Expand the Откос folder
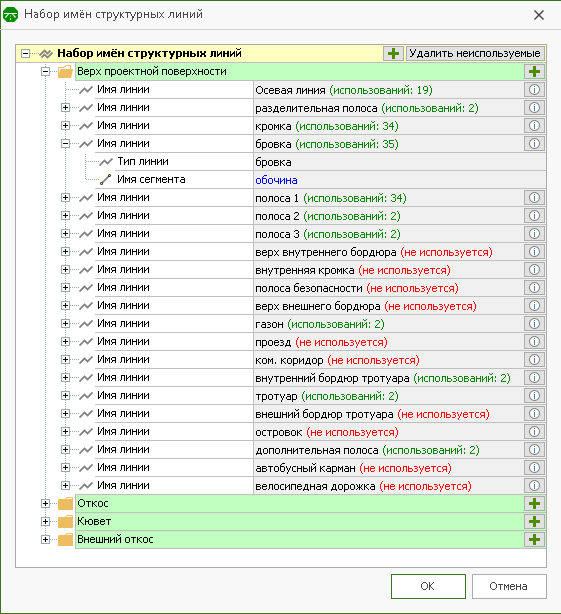 (x=45, y=504)
